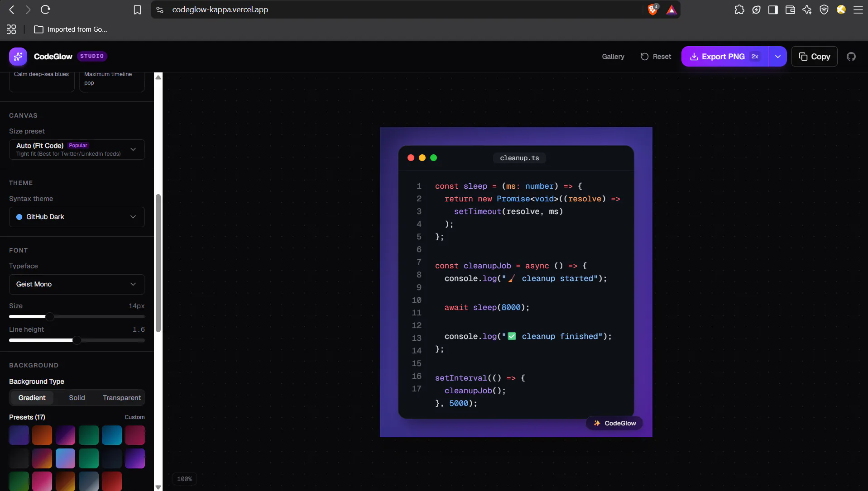Open the browser hamburger menu
The image size is (868, 491).
coord(858,10)
